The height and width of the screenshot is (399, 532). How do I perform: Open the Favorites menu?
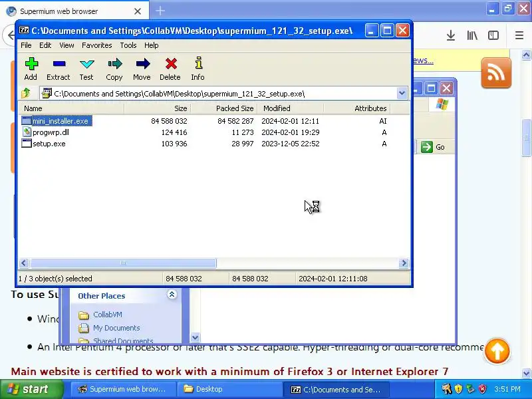click(x=96, y=45)
